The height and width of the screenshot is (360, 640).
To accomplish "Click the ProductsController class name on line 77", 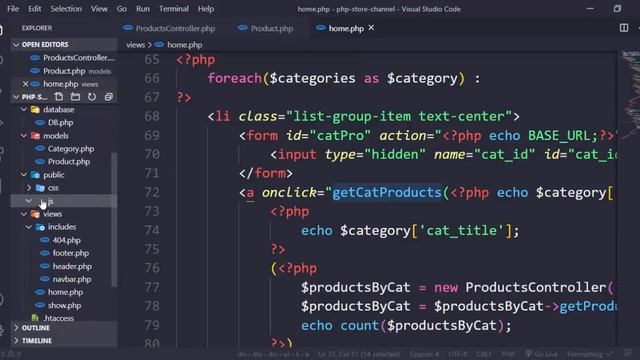I will (x=536, y=287).
